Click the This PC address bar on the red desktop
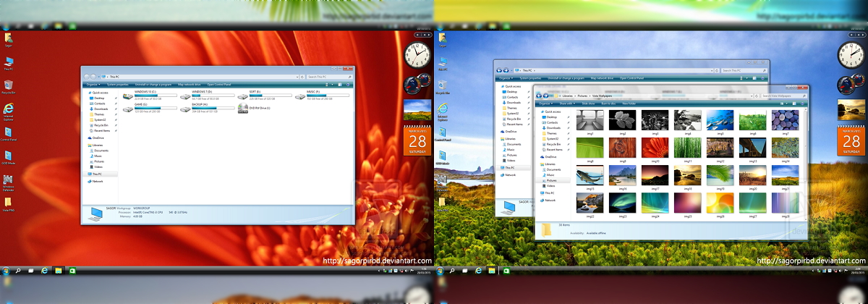The image size is (868, 304). click(x=201, y=76)
